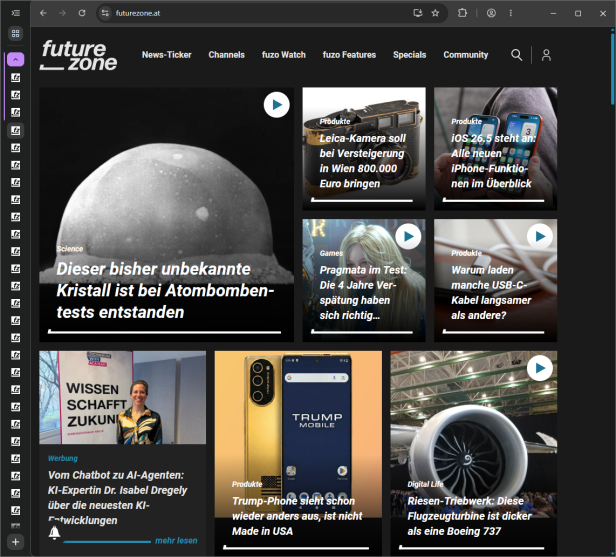Click the Werbung label

(63, 458)
